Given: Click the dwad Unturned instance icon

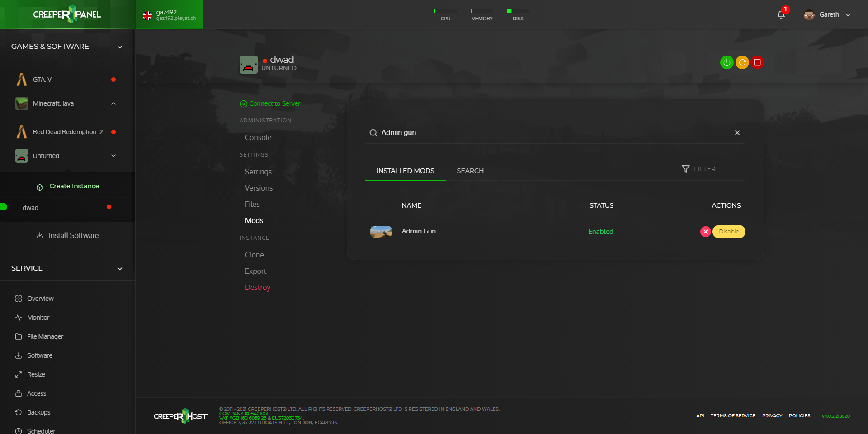Looking at the screenshot, I should pyautogui.click(x=248, y=65).
